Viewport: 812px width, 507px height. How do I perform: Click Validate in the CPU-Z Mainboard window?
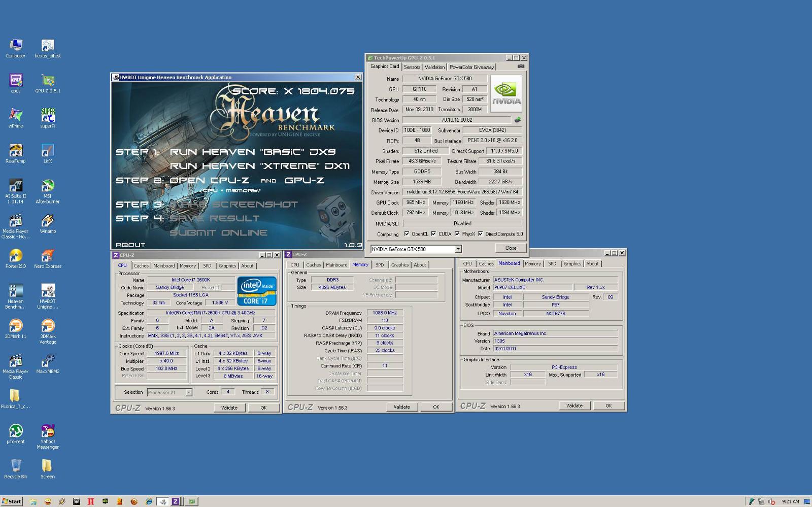(x=574, y=405)
